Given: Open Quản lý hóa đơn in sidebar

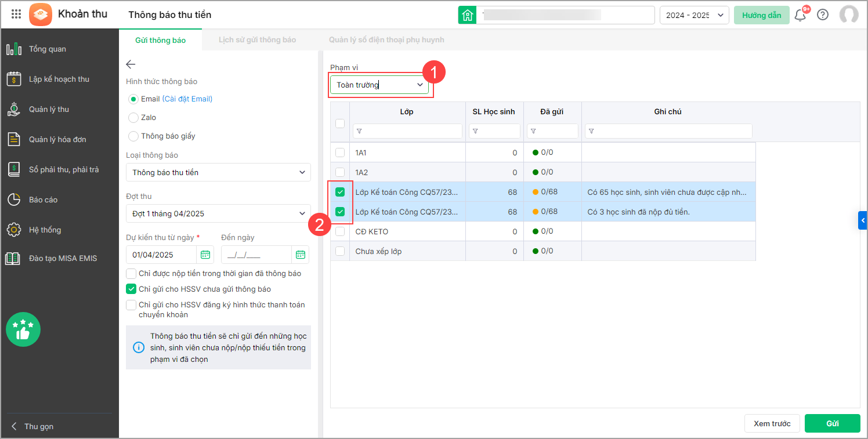Looking at the screenshot, I should pos(59,140).
